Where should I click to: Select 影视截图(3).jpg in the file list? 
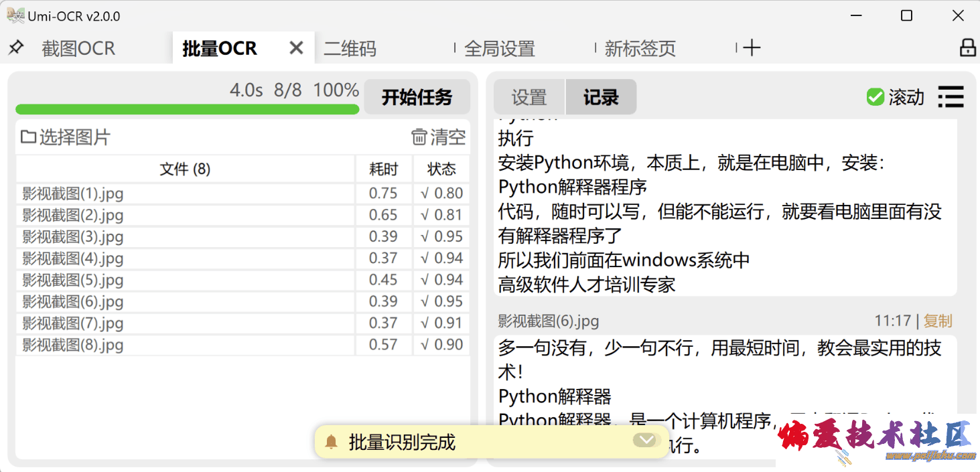pyautogui.click(x=73, y=237)
